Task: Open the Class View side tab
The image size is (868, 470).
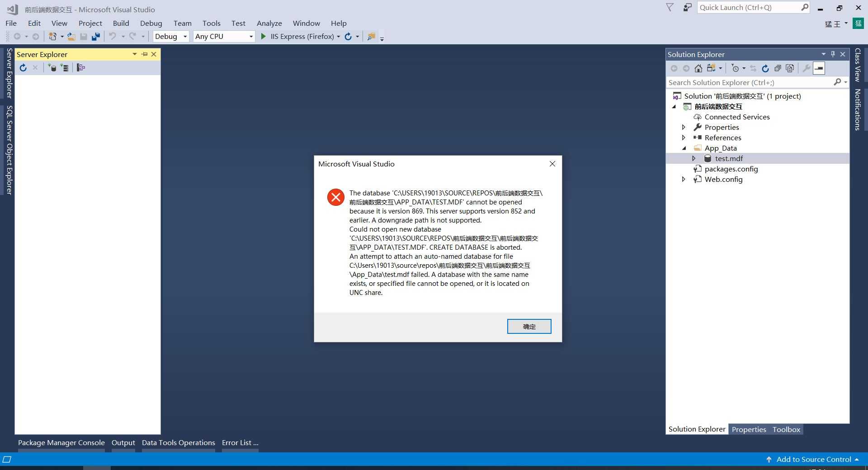Action: tap(857, 65)
